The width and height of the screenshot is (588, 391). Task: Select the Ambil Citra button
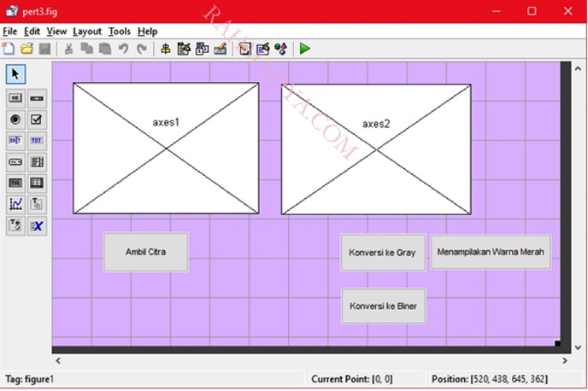(x=146, y=252)
